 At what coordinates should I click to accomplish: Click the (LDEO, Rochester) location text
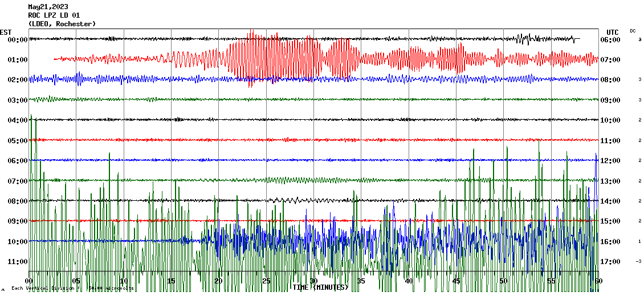coord(62,24)
